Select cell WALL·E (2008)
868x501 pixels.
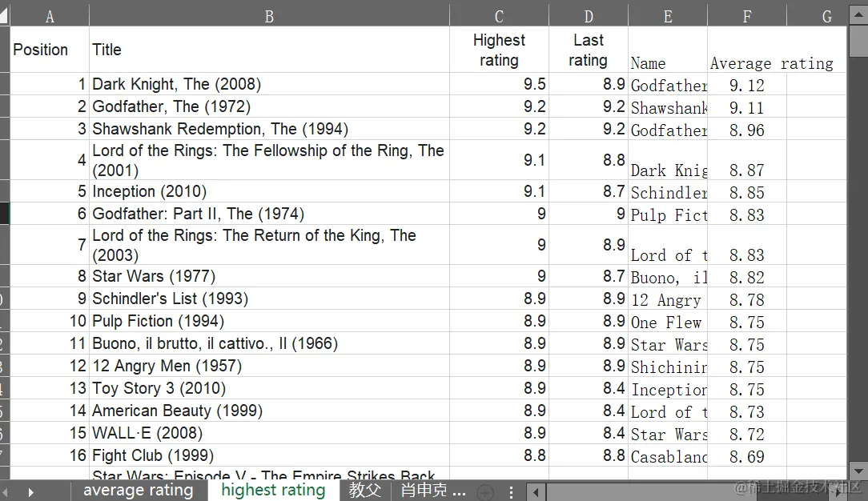269,433
